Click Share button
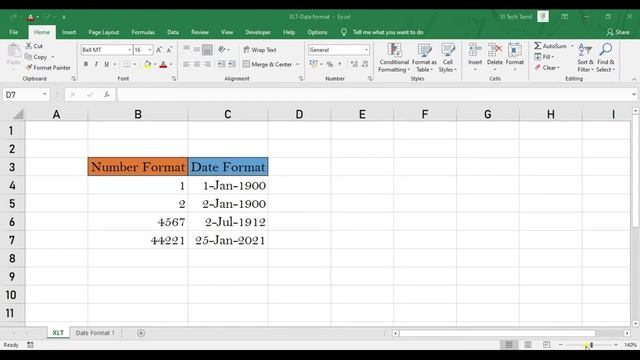This screenshot has width=640, height=360. pos(618,32)
